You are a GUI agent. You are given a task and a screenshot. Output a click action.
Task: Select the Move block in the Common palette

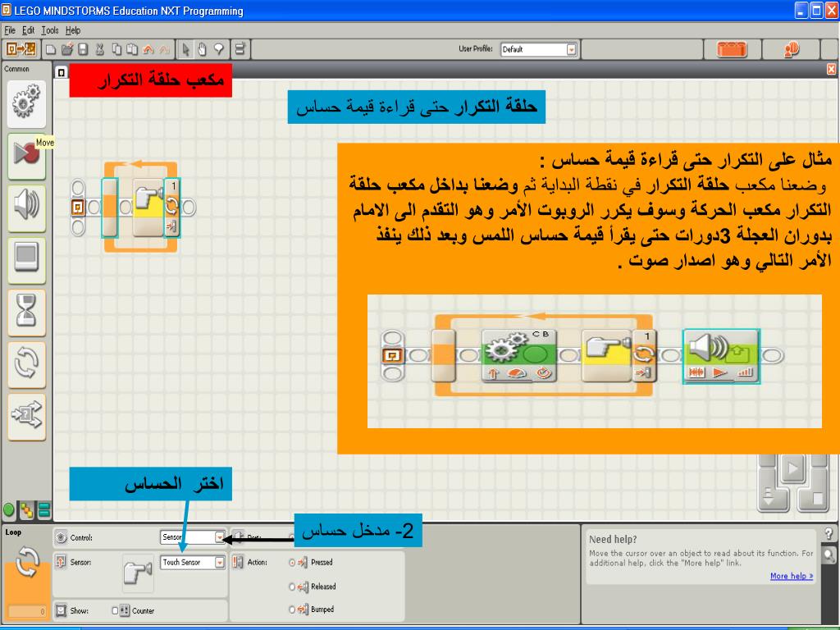[26, 103]
